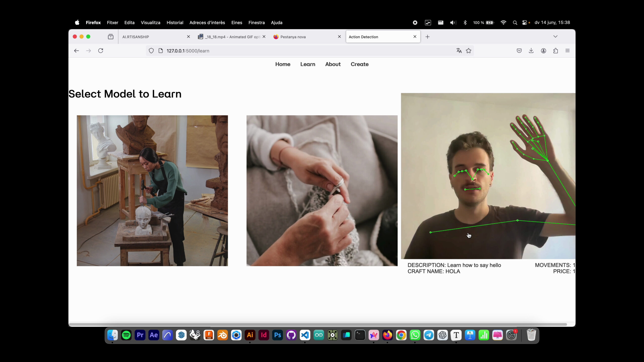Viewport: 644px width, 362px height.
Task: Open the Historial menu
Action: coord(175,23)
